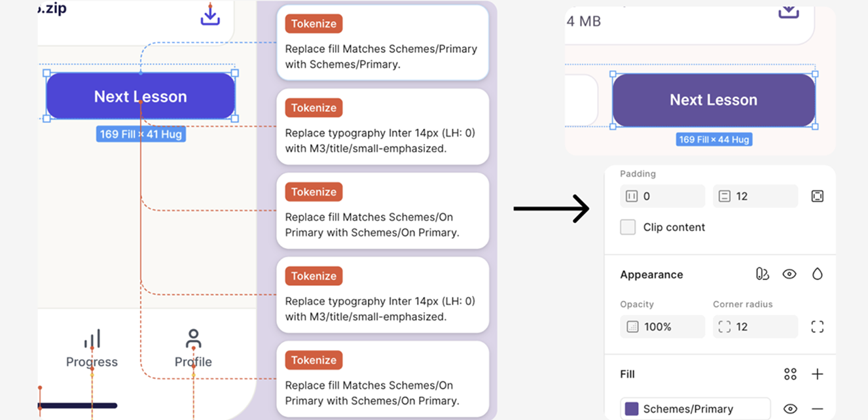Click the 169 Fill × 44 Hug size label

point(714,139)
